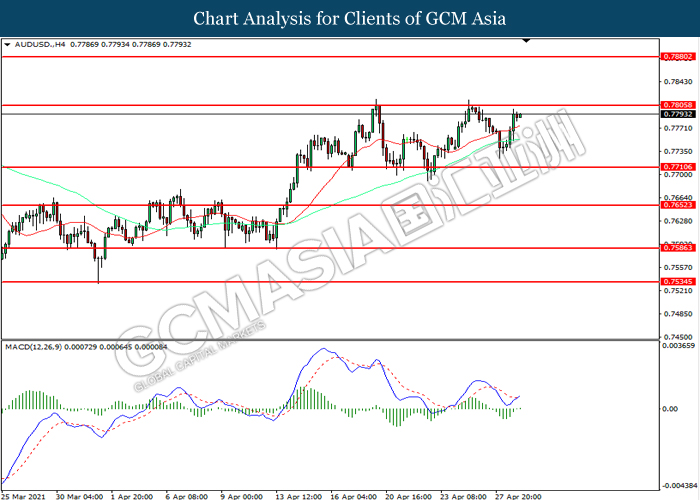Click the 0.75570 price axis value

click(x=678, y=267)
